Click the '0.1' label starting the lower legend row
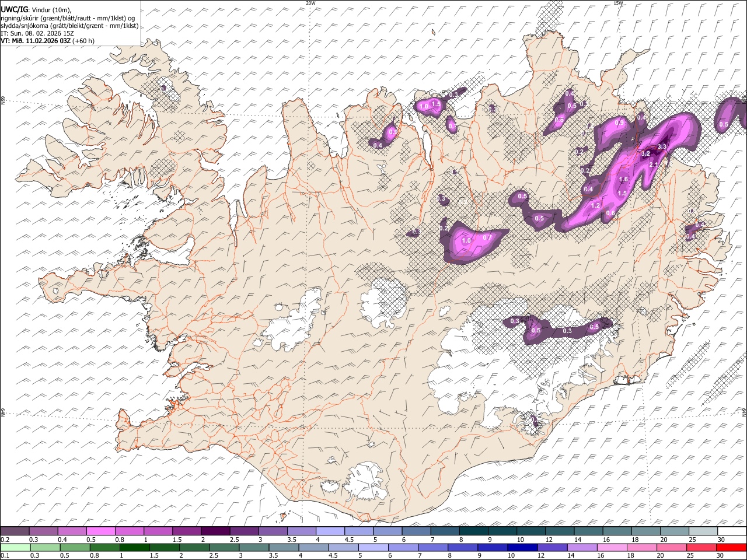This screenshot has width=747, height=560. [5, 555]
